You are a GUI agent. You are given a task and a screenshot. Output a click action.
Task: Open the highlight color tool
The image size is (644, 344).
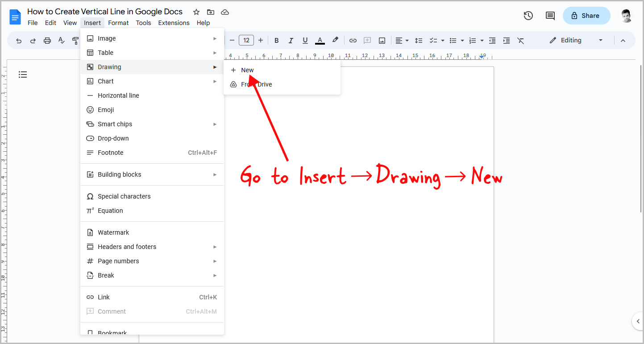point(335,40)
